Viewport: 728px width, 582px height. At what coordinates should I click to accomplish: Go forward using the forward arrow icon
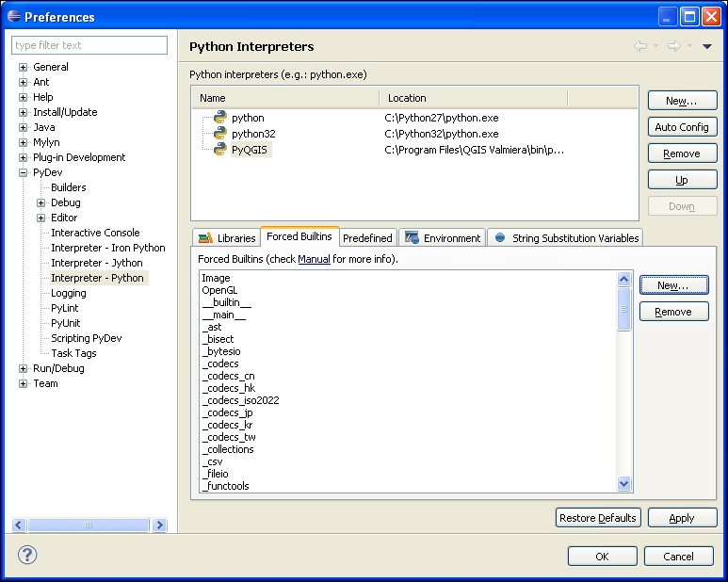673,46
